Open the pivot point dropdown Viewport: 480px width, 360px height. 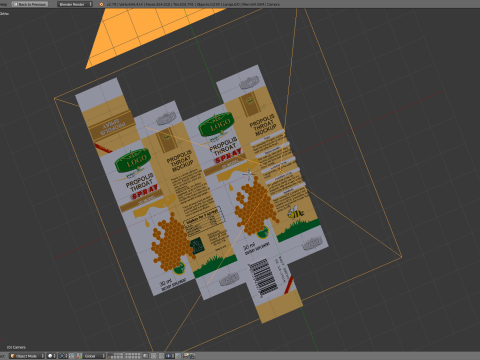63,356
